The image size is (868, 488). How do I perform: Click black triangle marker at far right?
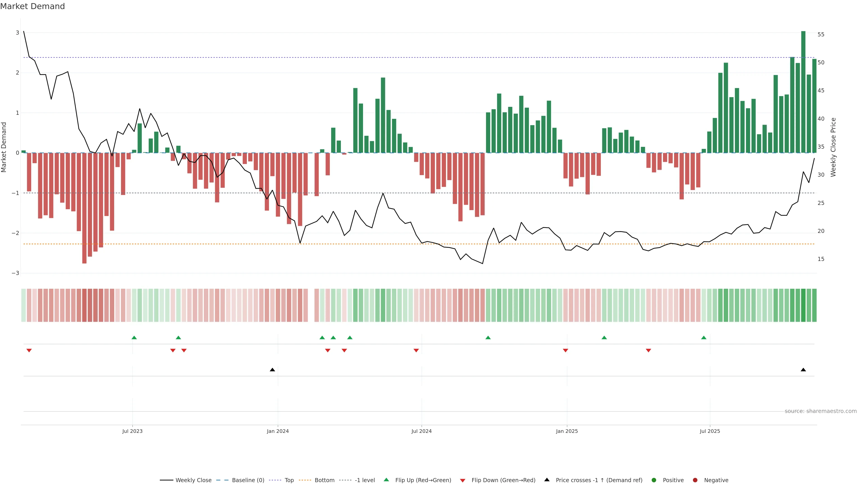803,370
